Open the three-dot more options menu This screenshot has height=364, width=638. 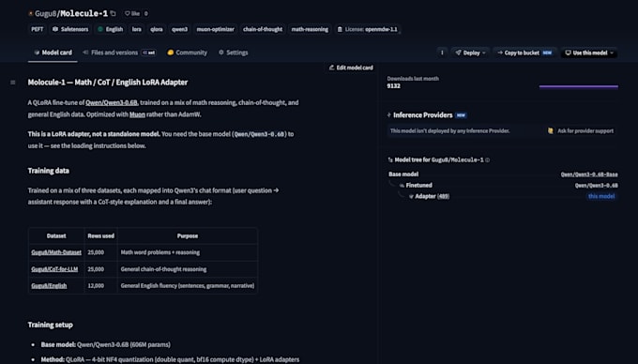coord(442,53)
